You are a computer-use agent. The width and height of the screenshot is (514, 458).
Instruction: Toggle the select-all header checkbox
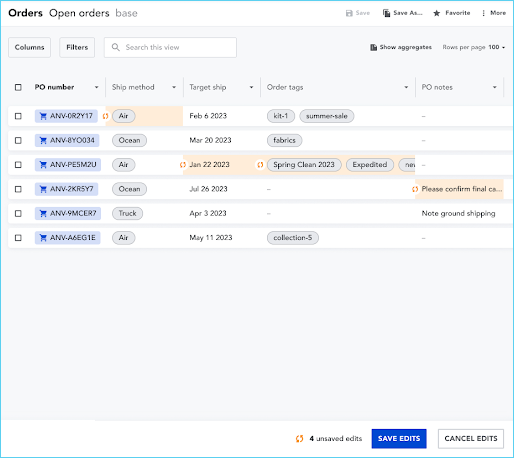18,87
